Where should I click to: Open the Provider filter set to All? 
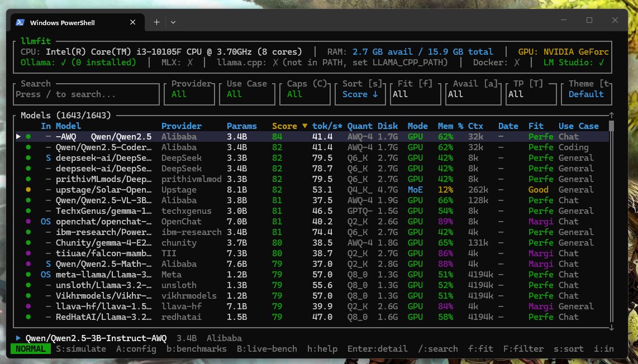(189, 94)
